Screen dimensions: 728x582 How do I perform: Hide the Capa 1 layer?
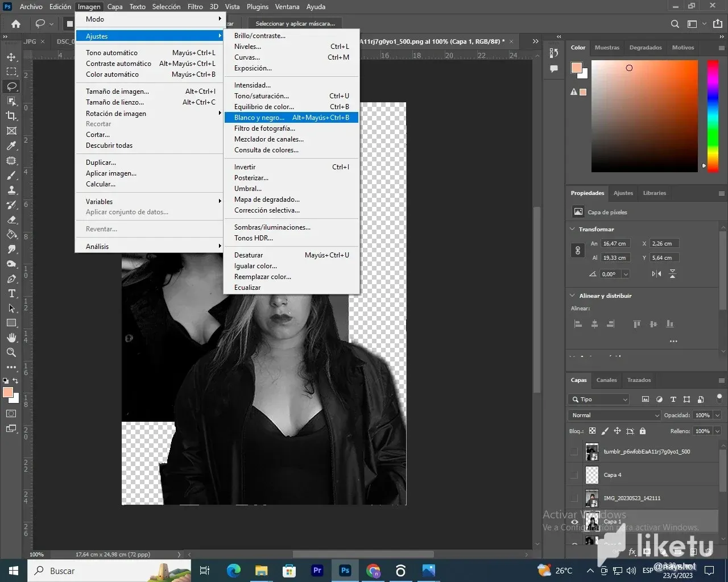574,522
